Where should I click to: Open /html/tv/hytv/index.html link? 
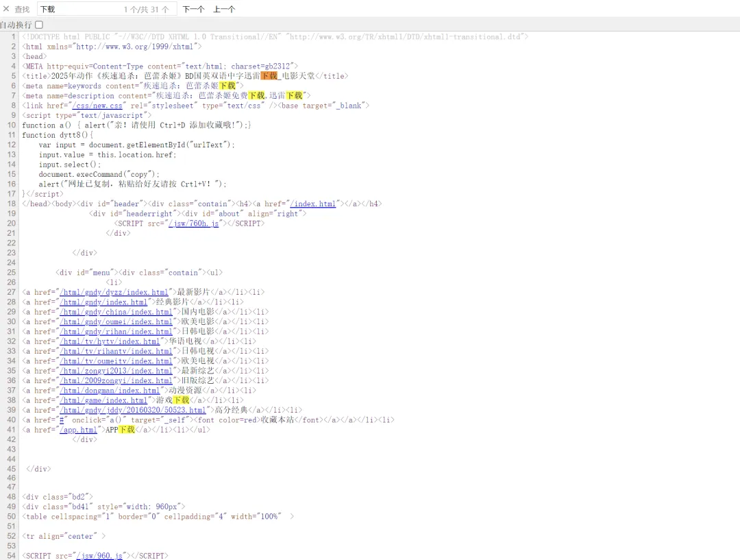110,341
